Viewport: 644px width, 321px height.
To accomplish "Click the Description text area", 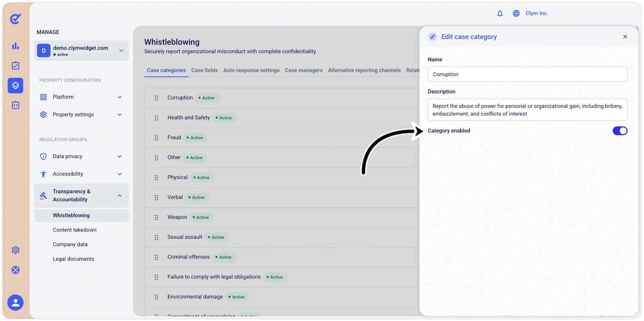I will coord(527,110).
